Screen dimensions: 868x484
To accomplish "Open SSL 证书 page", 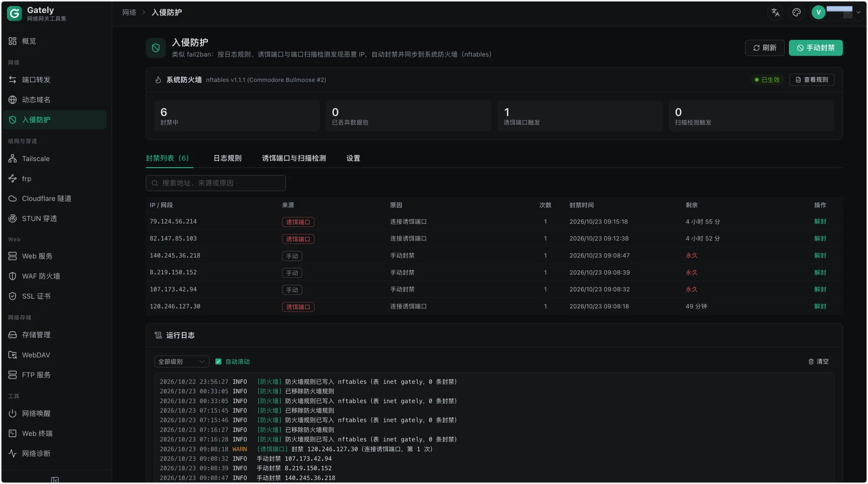I will tap(55, 296).
